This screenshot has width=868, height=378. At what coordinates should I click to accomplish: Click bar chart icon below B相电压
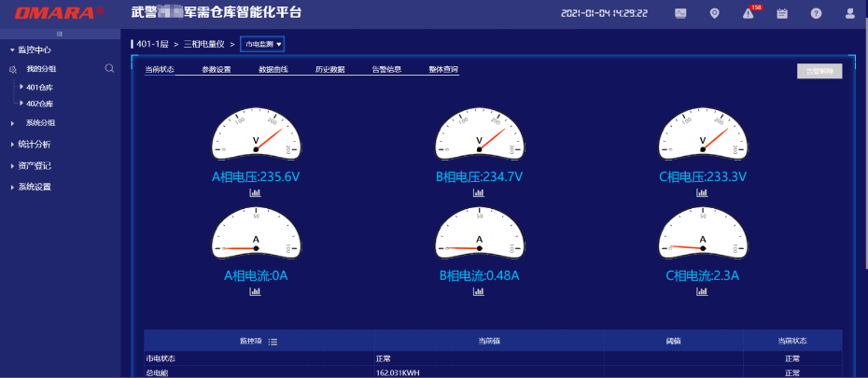479,192
